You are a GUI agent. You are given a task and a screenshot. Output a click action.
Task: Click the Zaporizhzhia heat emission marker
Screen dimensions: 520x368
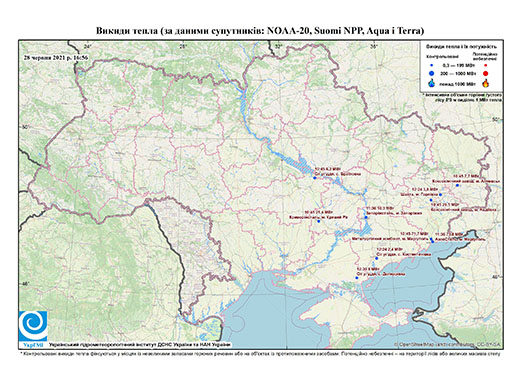click(366, 217)
